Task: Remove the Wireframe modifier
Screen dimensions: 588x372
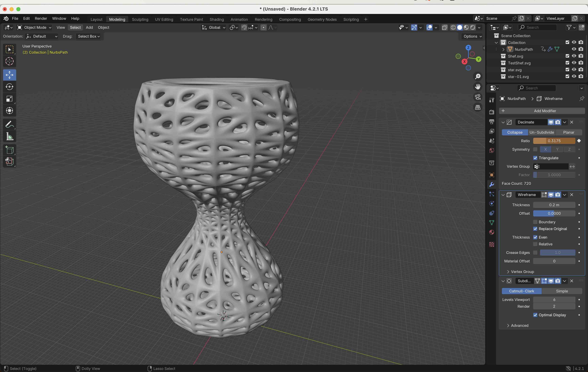Action: pos(572,195)
